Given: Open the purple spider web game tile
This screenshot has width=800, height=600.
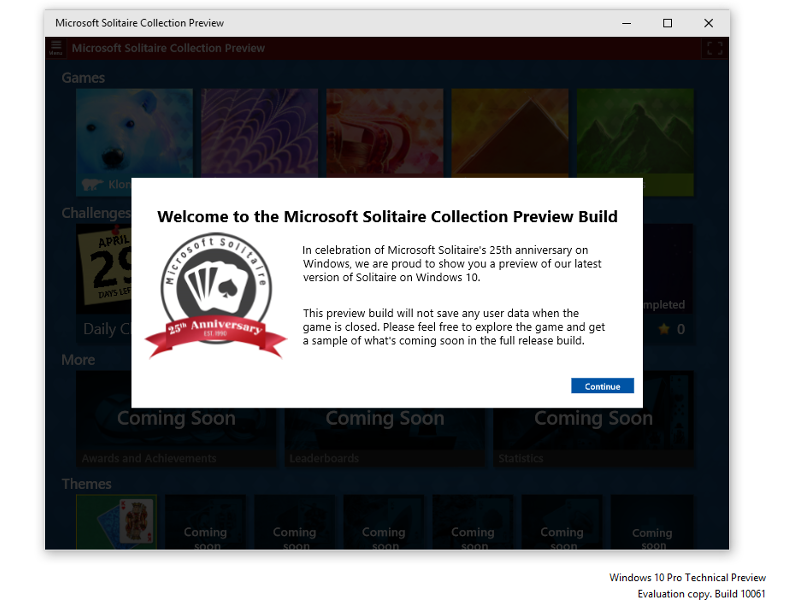Looking at the screenshot, I should point(259,133).
